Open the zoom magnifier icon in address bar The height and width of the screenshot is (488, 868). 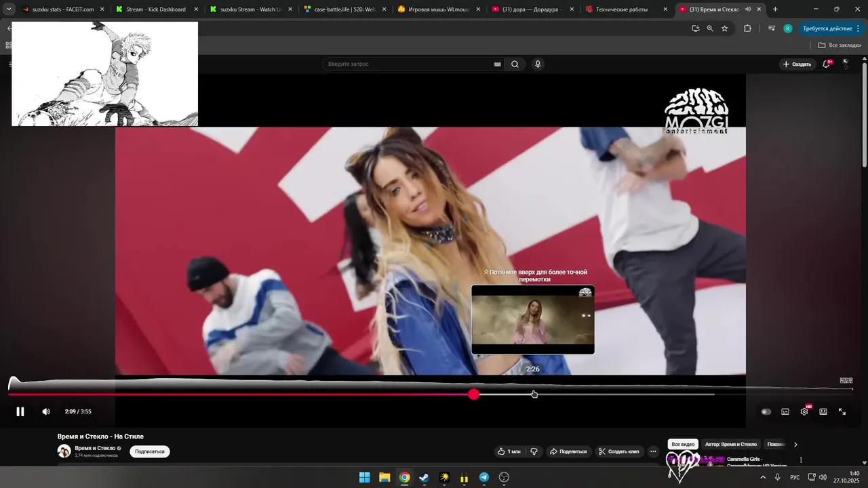pyautogui.click(x=710, y=28)
